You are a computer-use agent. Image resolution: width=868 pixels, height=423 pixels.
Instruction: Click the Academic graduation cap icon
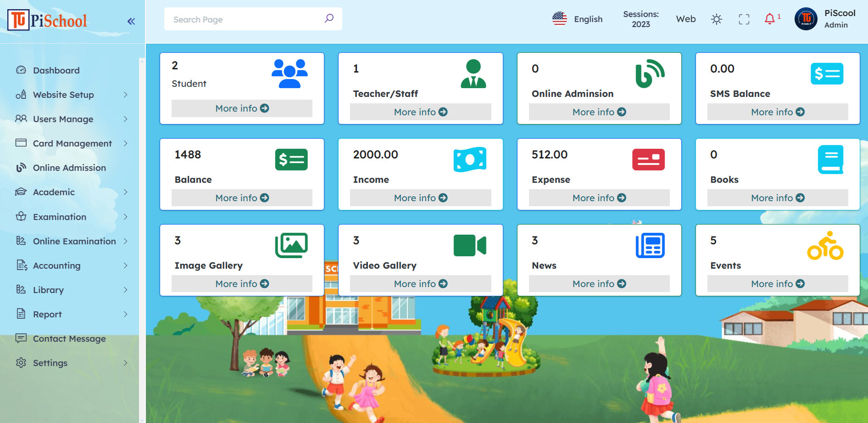[21, 192]
